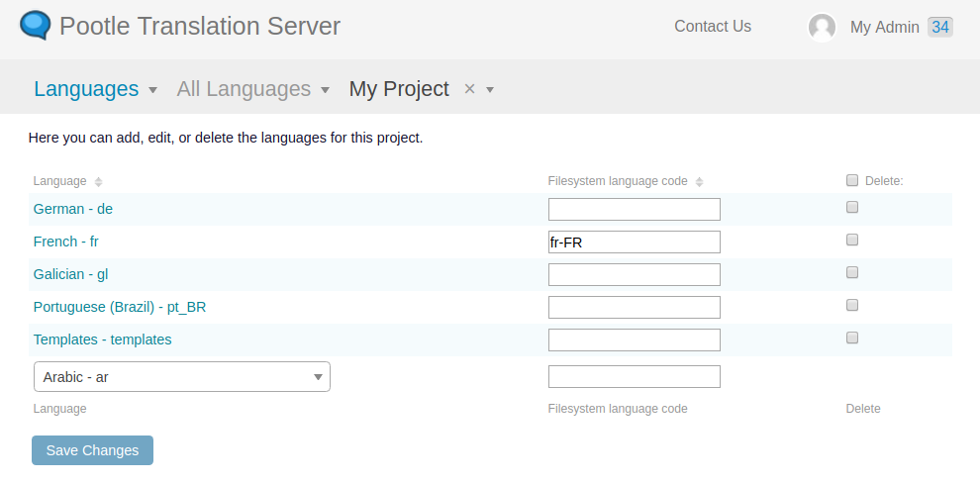Viewport: 980px width, 484px height.
Task: Click the top Filesystem language code header
Action: (x=618, y=181)
